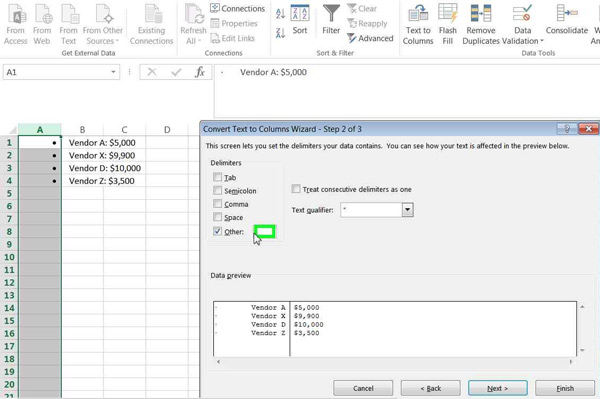Click the From Access data icon
The width and height of the screenshot is (600, 399).
coord(15,24)
